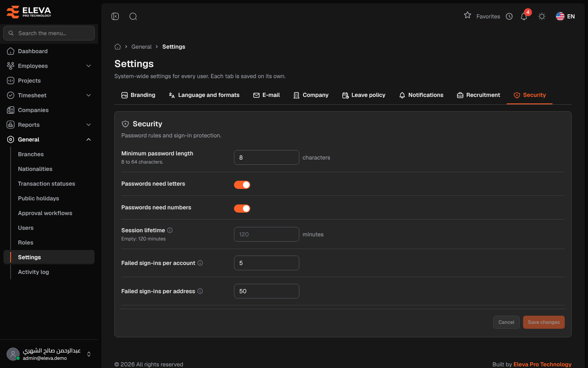This screenshot has width=588, height=368.
Task: Click the US flag language icon
Action: click(x=560, y=16)
